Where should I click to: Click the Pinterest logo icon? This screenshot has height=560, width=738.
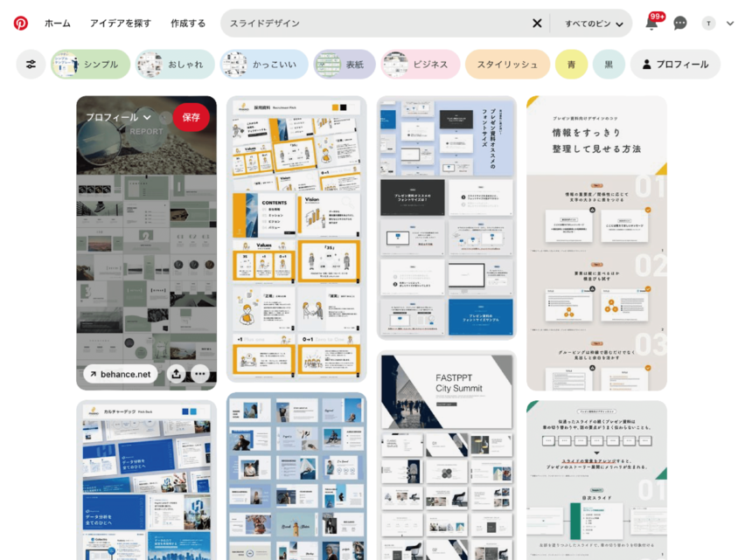pos(20,24)
